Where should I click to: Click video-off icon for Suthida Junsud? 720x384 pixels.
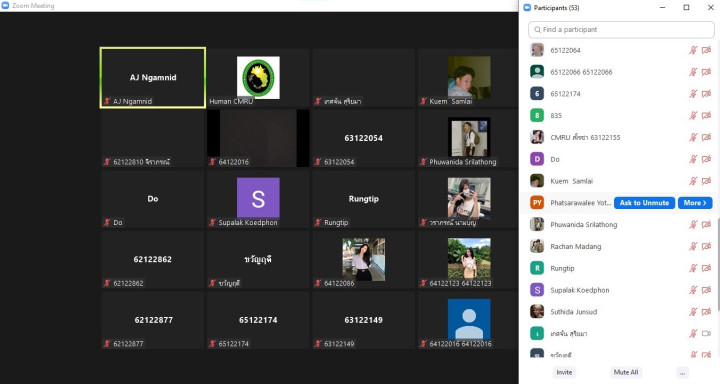(x=706, y=312)
